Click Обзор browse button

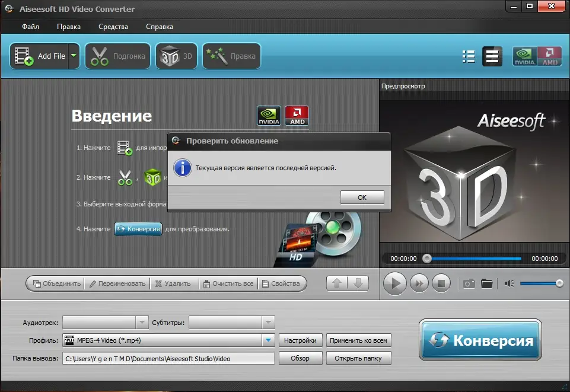(x=300, y=358)
